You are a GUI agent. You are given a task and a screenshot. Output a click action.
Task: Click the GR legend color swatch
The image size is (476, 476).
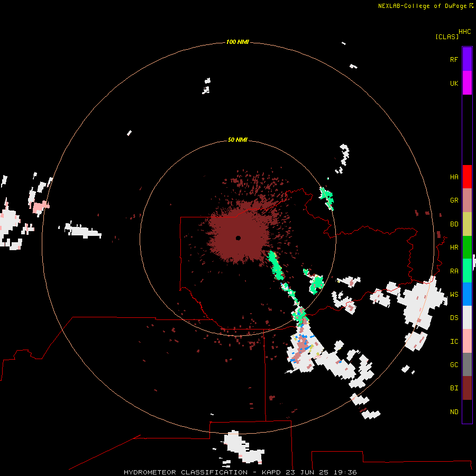coord(467,200)
